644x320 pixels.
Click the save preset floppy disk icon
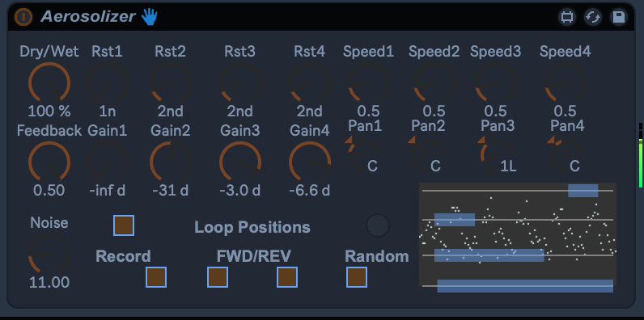point(619,17)
